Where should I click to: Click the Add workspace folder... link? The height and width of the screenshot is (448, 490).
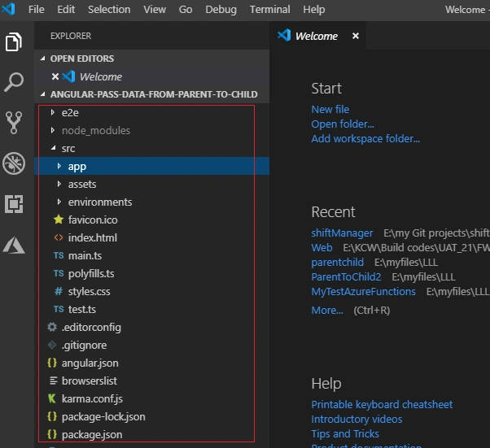(x=365, y=138)
